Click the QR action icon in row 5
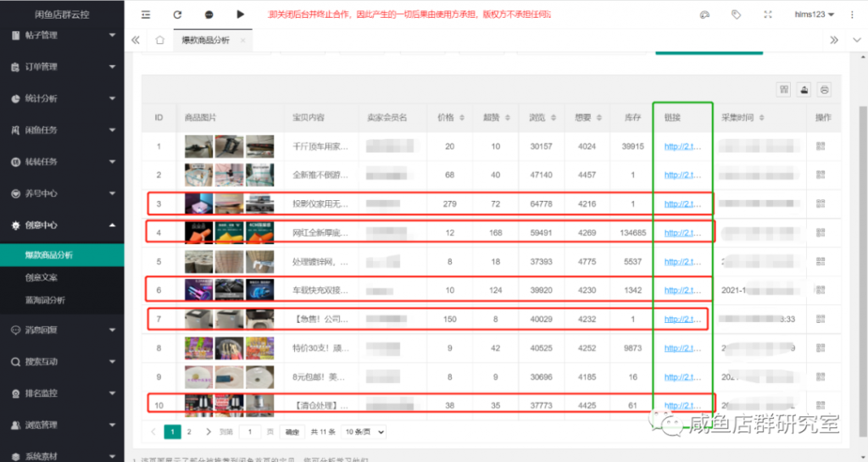This screenshot has width=868, height=462. [821, 261]
